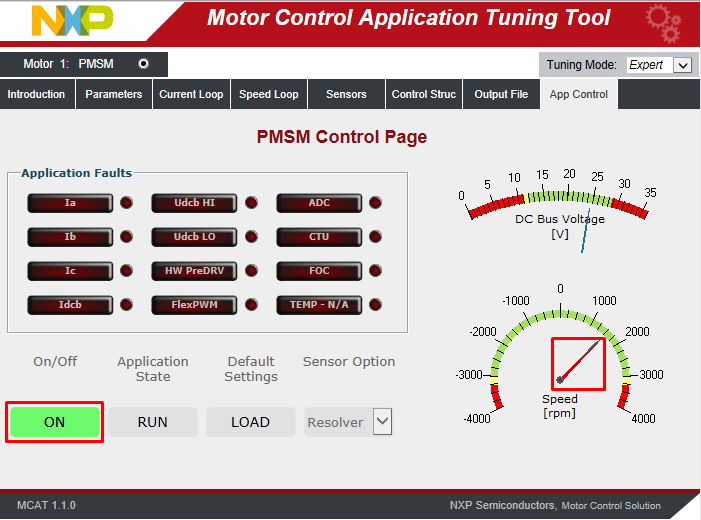701x520 pixels.
Task: Click the NXP logo
Action: [x=72, y=21]
